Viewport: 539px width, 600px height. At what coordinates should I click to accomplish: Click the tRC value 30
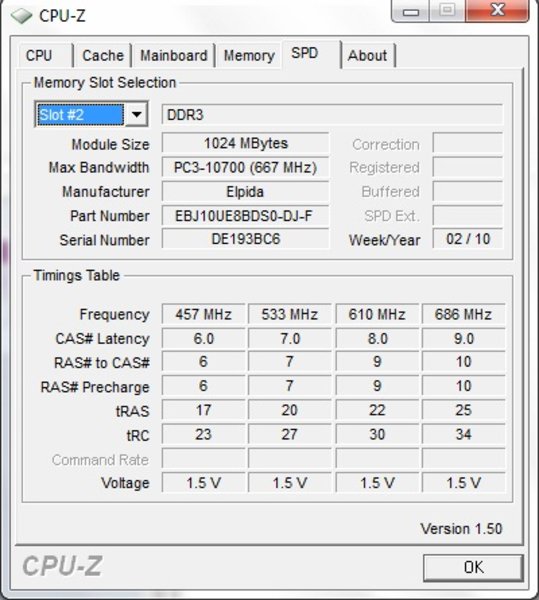point(377,434)
